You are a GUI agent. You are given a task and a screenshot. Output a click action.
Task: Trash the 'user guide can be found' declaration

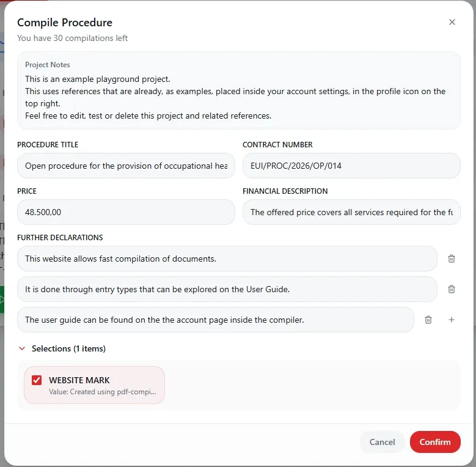pos(428,320)
